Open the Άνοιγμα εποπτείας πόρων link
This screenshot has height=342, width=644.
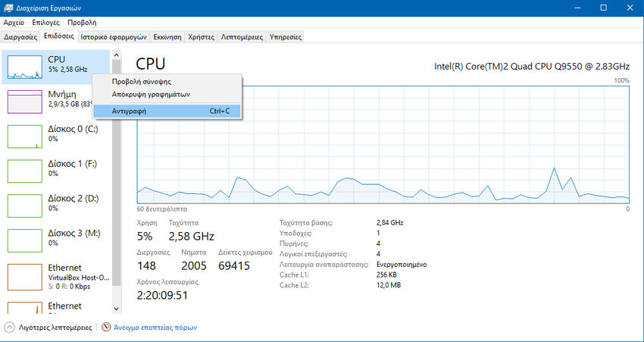coord(155,328)
